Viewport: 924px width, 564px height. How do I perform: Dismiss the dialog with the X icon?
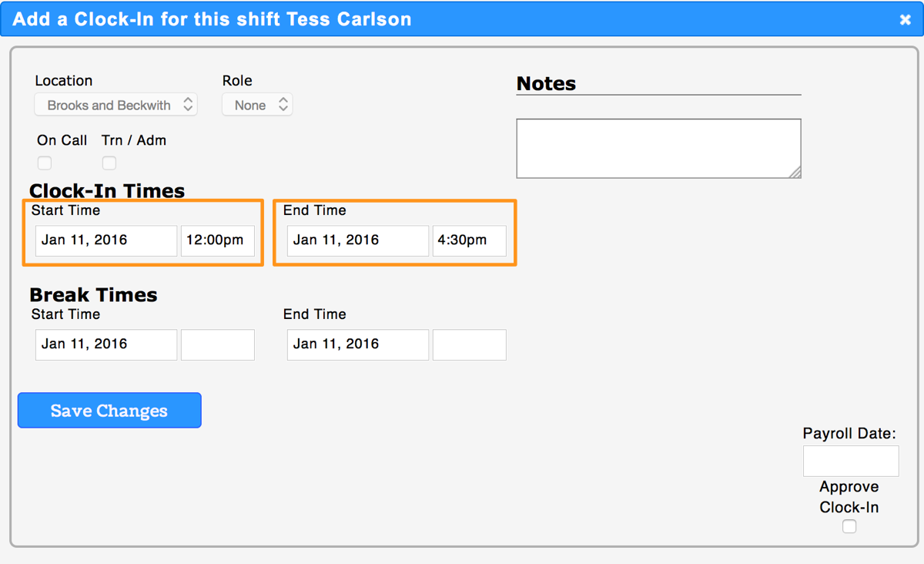click(x=905, y=19)
